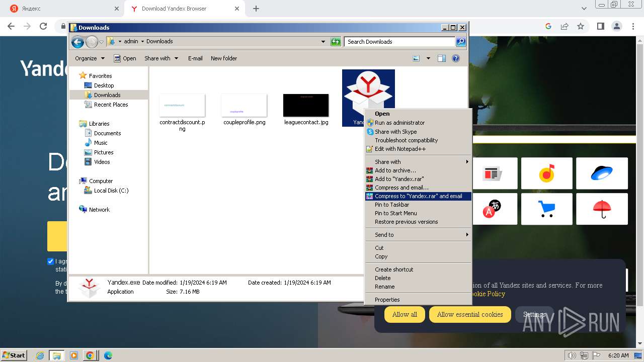Click the Google icon in Chrome address bar
The height and width of the screenshot is (362, 644).
[548, 26]
